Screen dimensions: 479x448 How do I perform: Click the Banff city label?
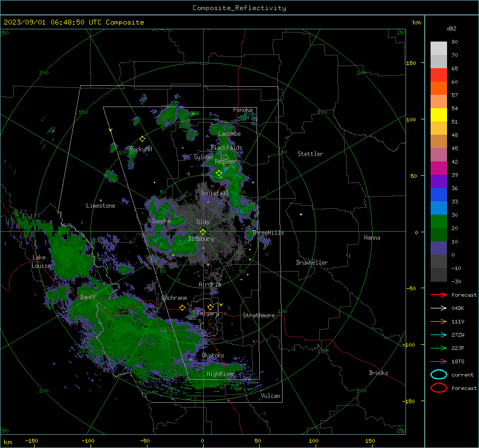pos(88,297)
